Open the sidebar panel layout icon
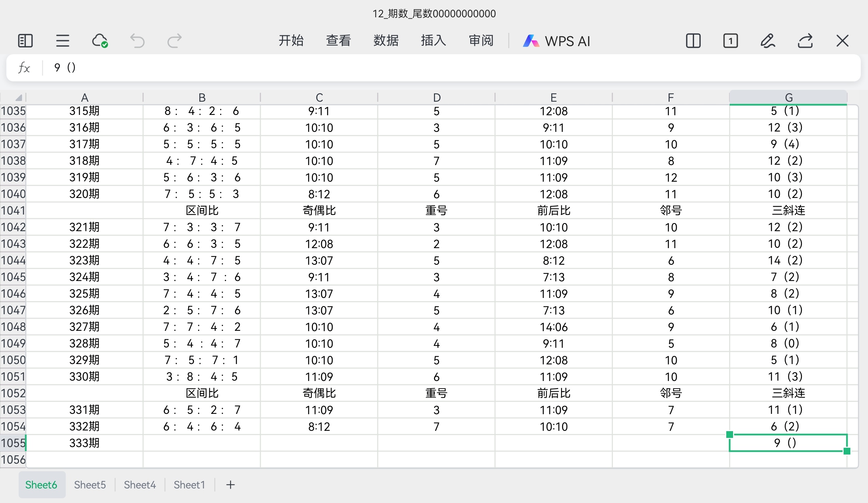 (25, 41)
